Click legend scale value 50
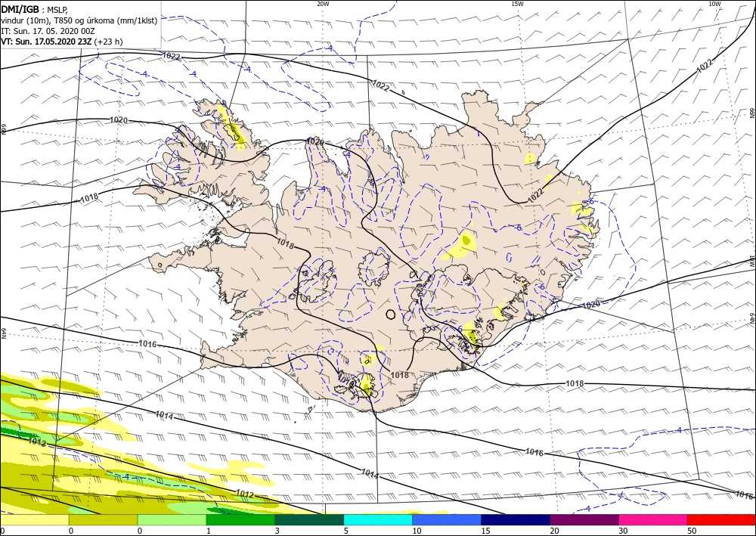This screenshot has height=536, width=756. [692, 531]
